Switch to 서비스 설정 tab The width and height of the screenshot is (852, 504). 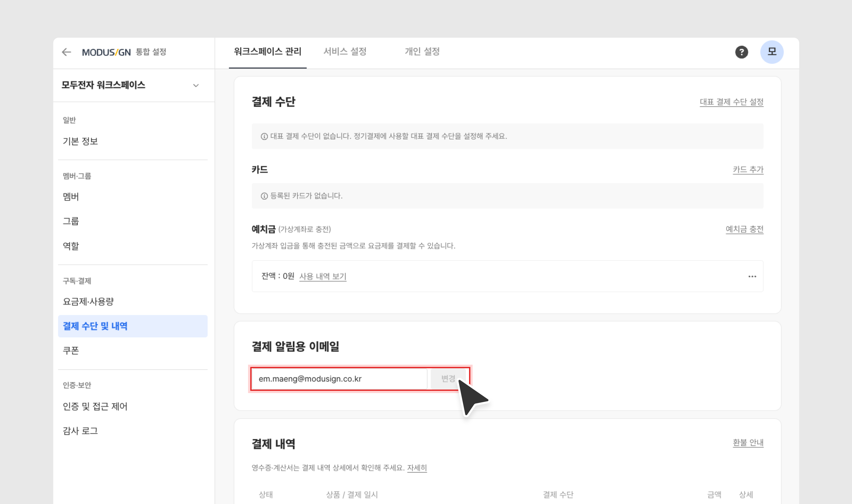[345, 52]
